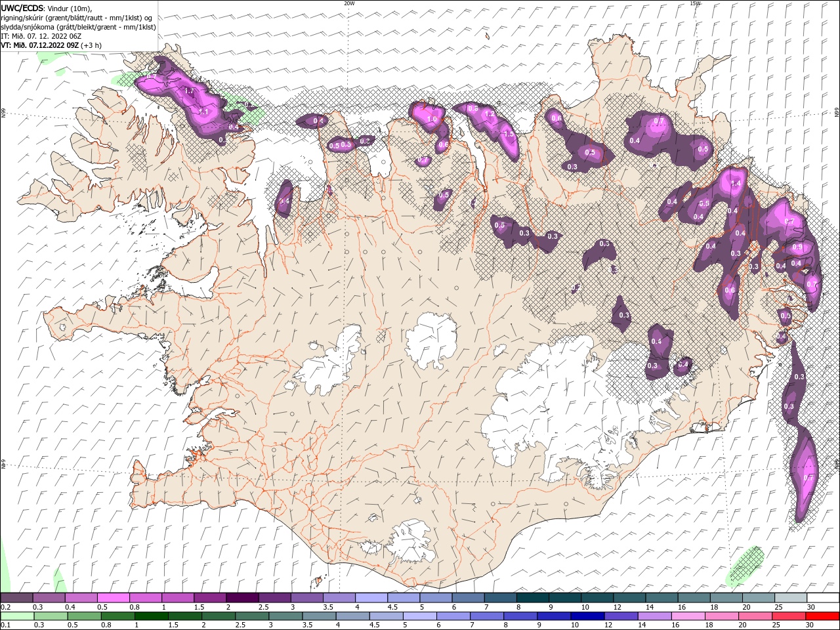Select the '30' number in the upper legend row
840x630 pixels.
click(810, 607)
